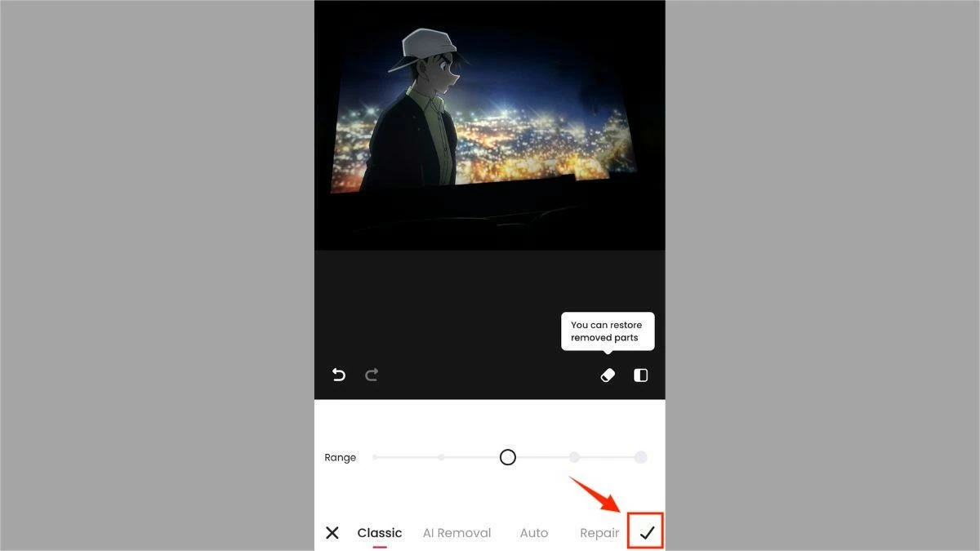Set Range to the leftmost stop
Viewport: 980px width, 551px height.
click(x=376, y=457)
